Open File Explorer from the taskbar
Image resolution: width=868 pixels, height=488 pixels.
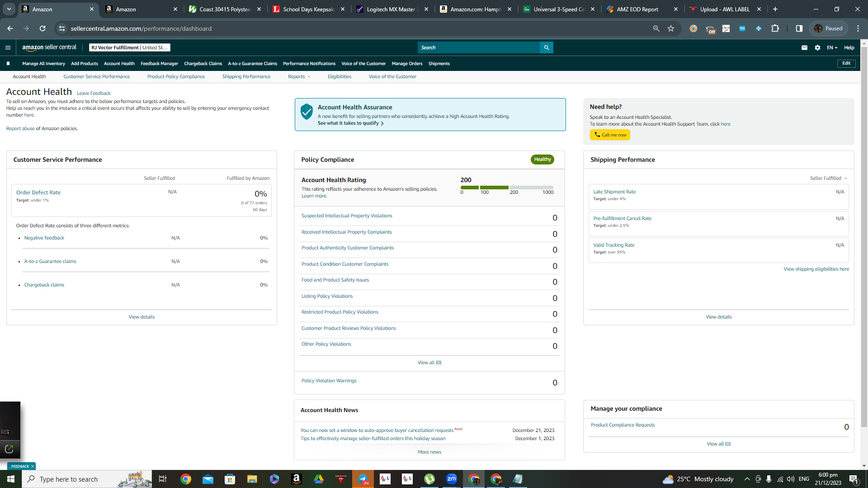click(x=252, y=479)
